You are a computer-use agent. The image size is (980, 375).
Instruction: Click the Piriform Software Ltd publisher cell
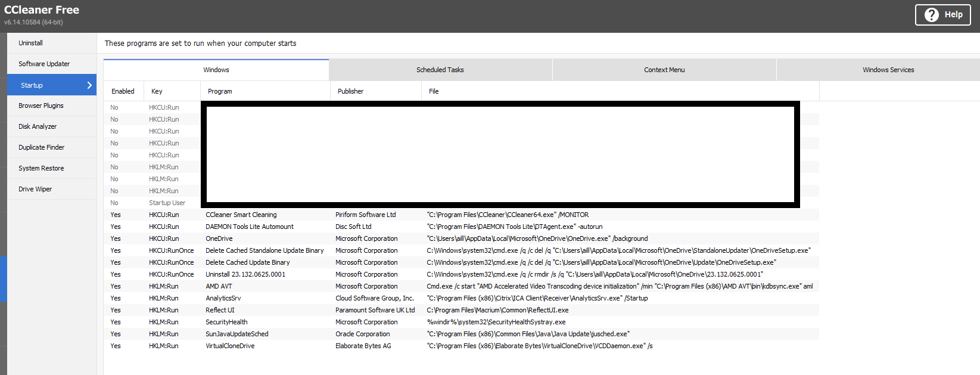(x=365, y=215)
